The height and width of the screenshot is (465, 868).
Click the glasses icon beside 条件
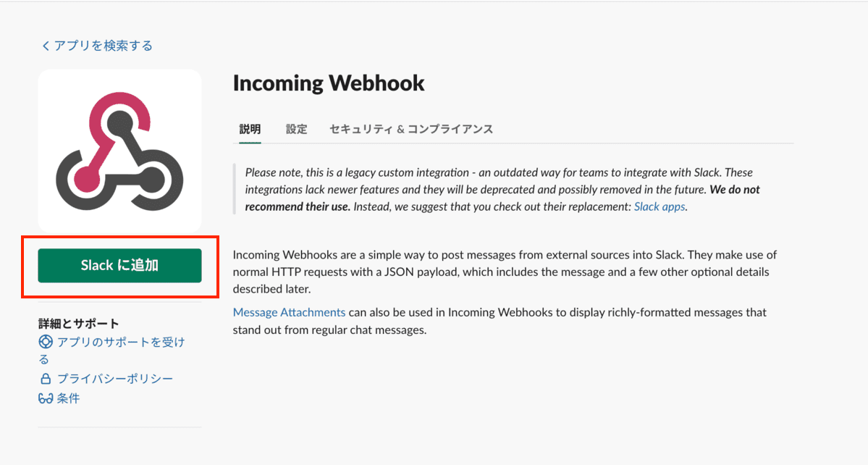(46, 398)
